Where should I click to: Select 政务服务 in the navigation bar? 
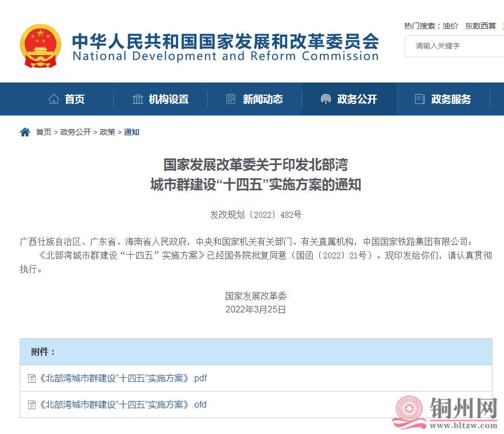point(451,99)
